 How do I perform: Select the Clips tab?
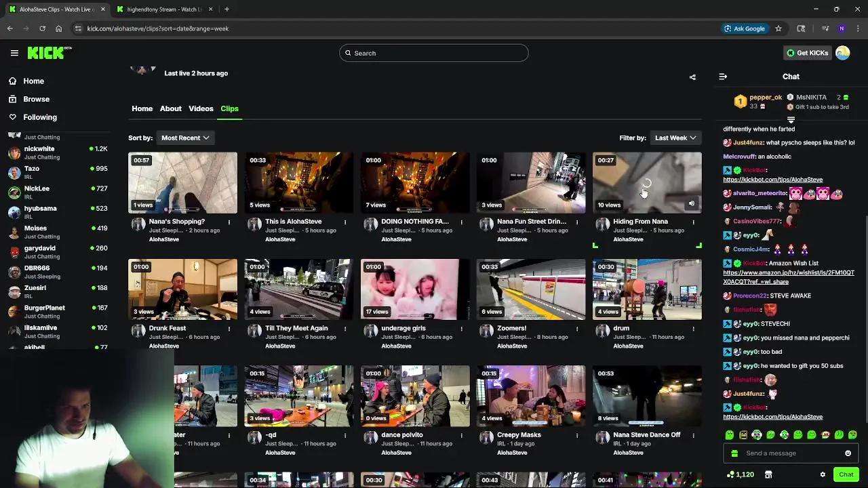(x=229, y=108)
